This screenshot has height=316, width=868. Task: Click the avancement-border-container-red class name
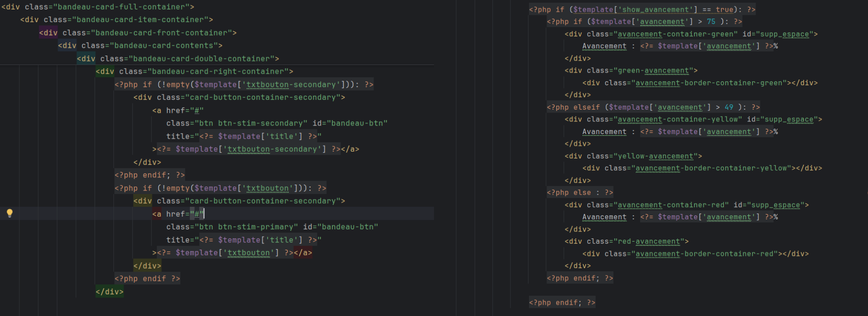(707, 254)
